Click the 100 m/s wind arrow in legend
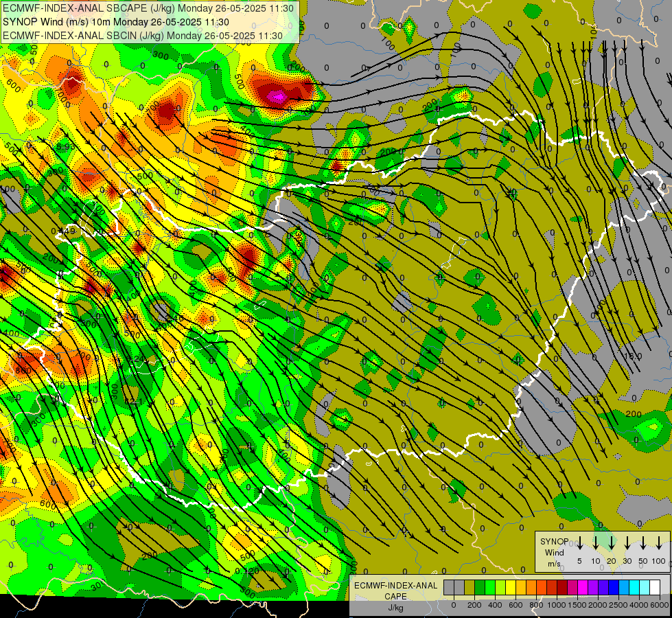Viewport: 672px width, 618px height. tap(659, 543)
